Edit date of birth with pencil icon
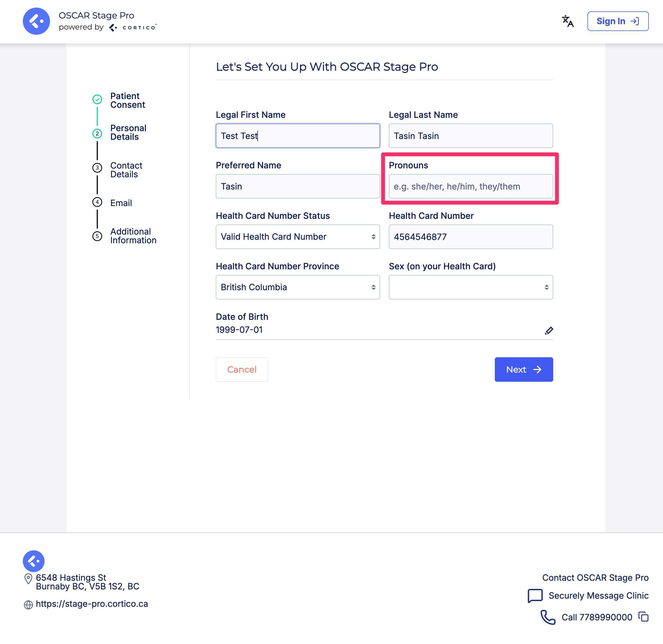663x644 pixels. (x=549, y=330)
